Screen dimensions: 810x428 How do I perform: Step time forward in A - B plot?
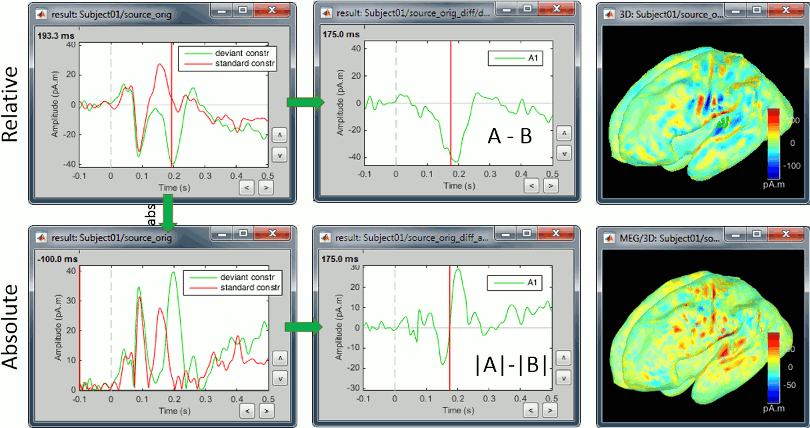551,186
